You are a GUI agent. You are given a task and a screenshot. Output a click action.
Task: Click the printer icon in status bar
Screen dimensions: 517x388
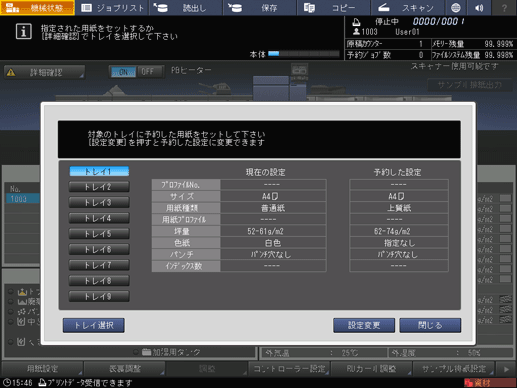42,382
